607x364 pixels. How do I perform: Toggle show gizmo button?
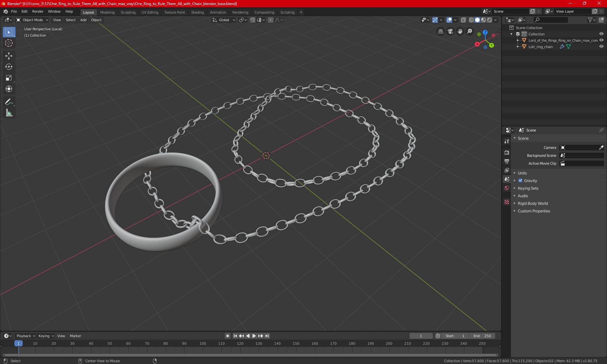tap(435, 20)
